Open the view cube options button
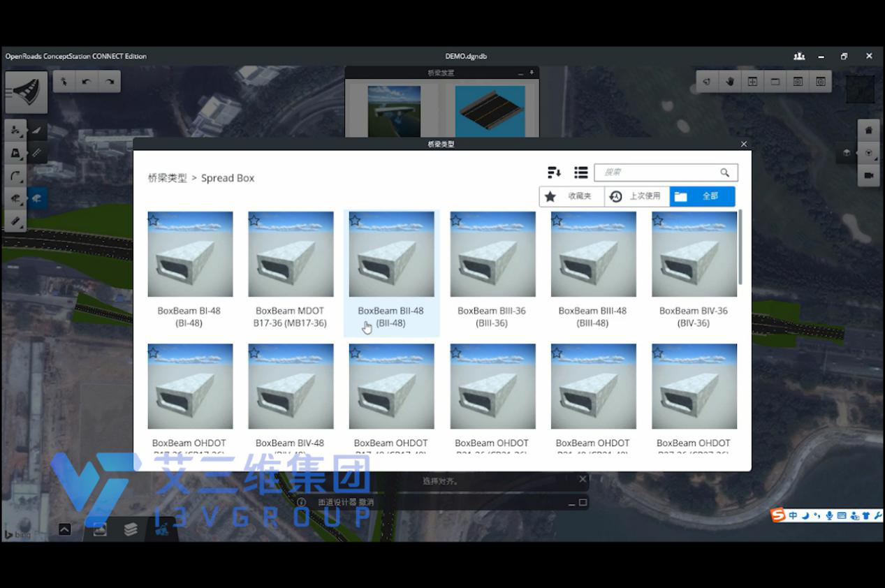This screenshot has width=885, height=588. click(x=868, y=153)
